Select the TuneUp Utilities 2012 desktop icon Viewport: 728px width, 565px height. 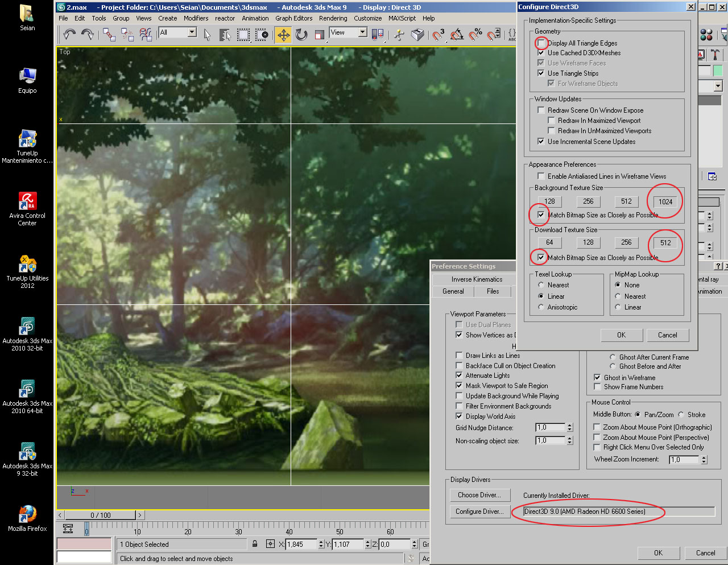[x=27, y=271]
